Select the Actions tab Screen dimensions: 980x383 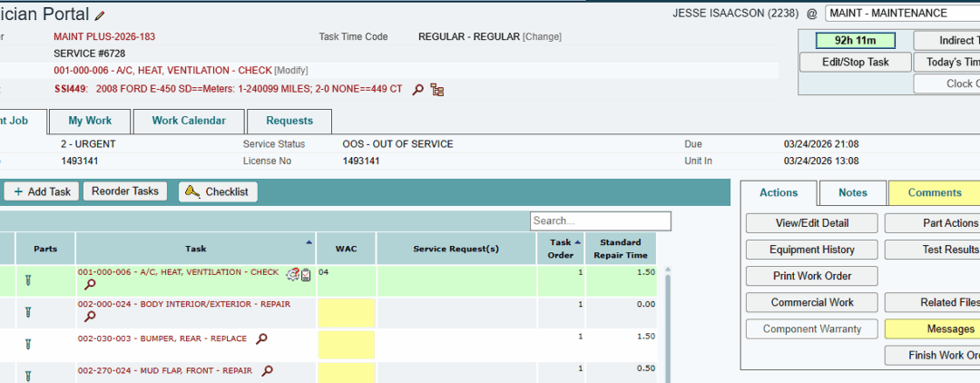(779, 192)
